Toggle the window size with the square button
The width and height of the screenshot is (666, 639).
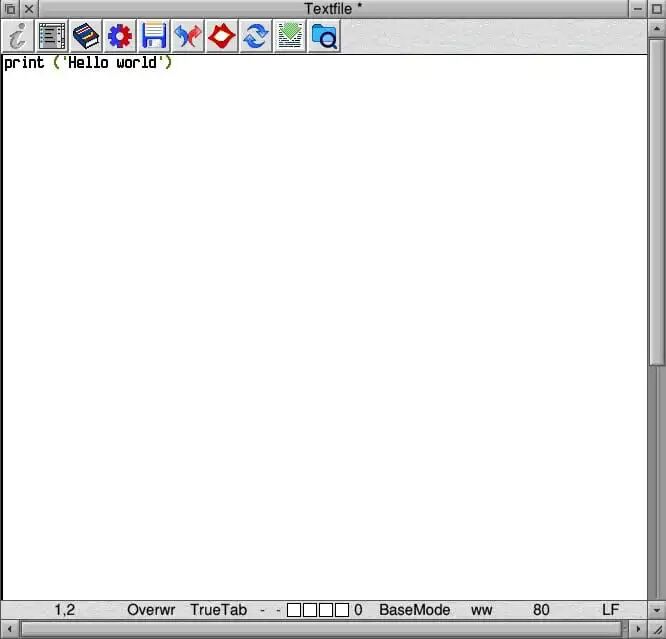pos(657,9)
